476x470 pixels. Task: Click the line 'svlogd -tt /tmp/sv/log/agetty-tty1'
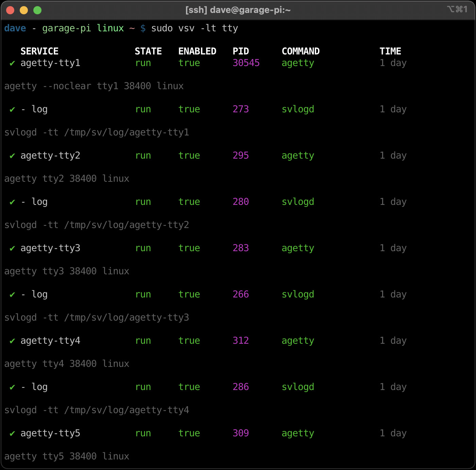tap(97, 133)
